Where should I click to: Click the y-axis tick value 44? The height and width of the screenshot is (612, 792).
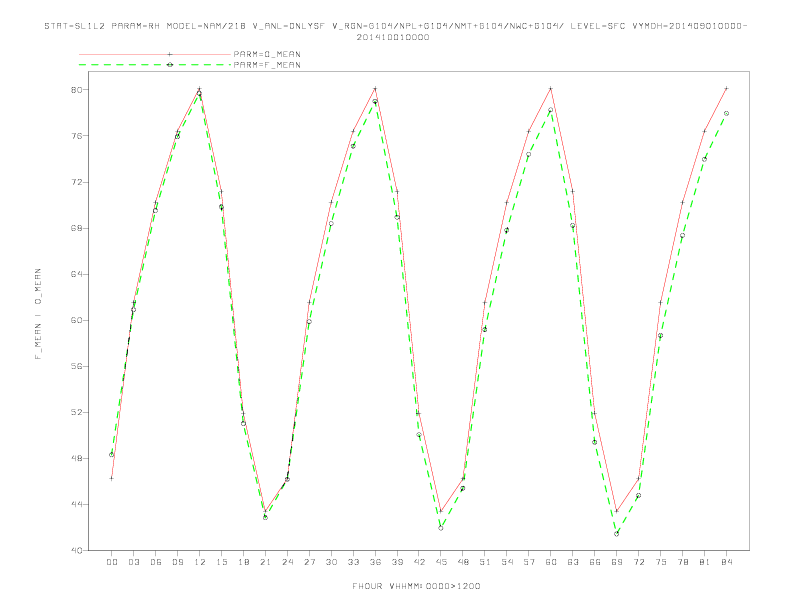pyautogui.click(x=79, y=504)
